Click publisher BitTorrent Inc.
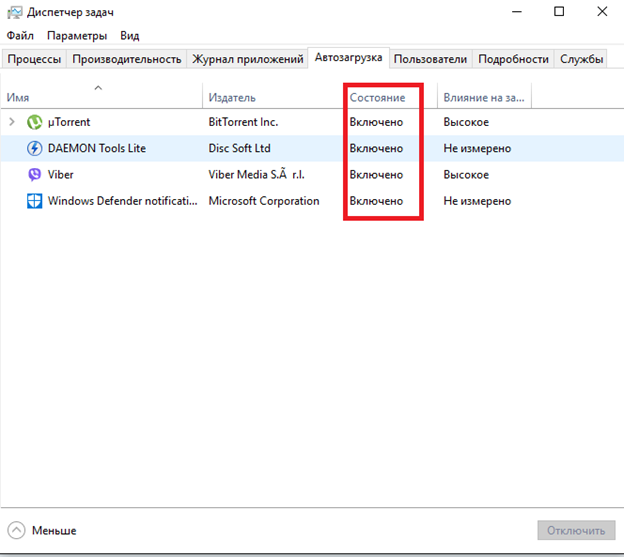The image size is (624, 557). [x=243, y=122]
